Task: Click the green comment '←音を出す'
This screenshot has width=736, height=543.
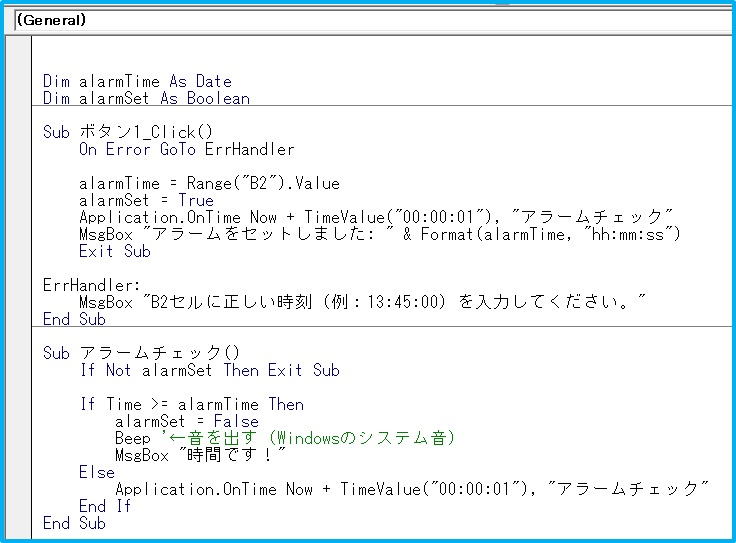Action: click(x=308, y=438)
